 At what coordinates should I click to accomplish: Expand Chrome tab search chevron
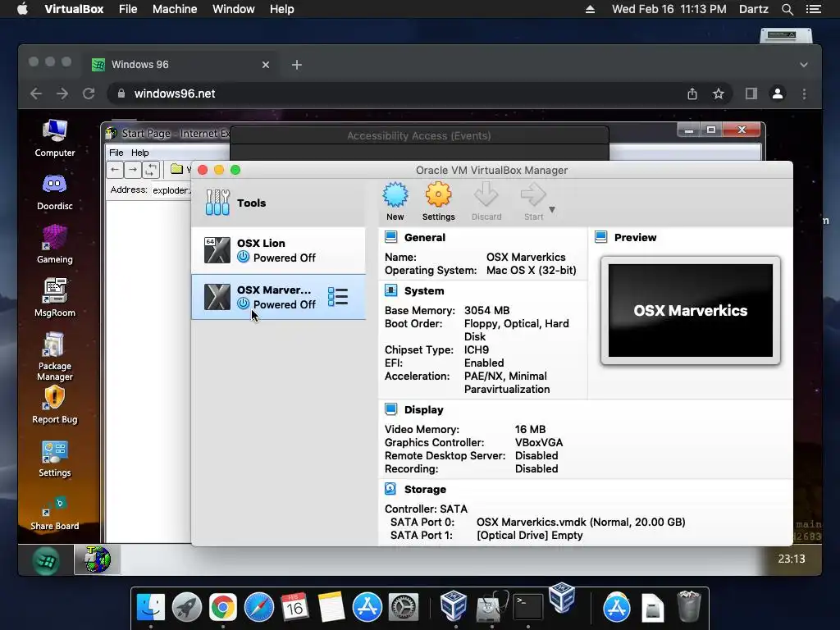point(804,65)
